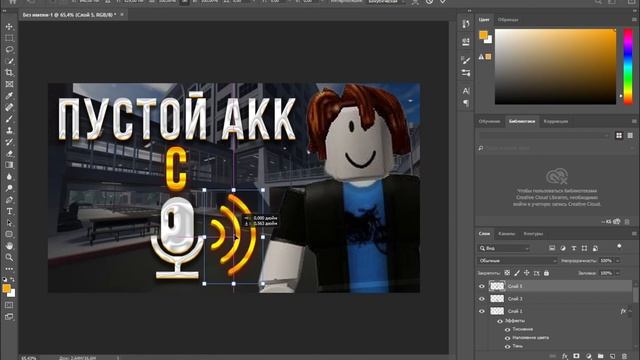Screen dimensions: 640x360
Task: Hide layer Слой 5
Action: coord(482,286)
